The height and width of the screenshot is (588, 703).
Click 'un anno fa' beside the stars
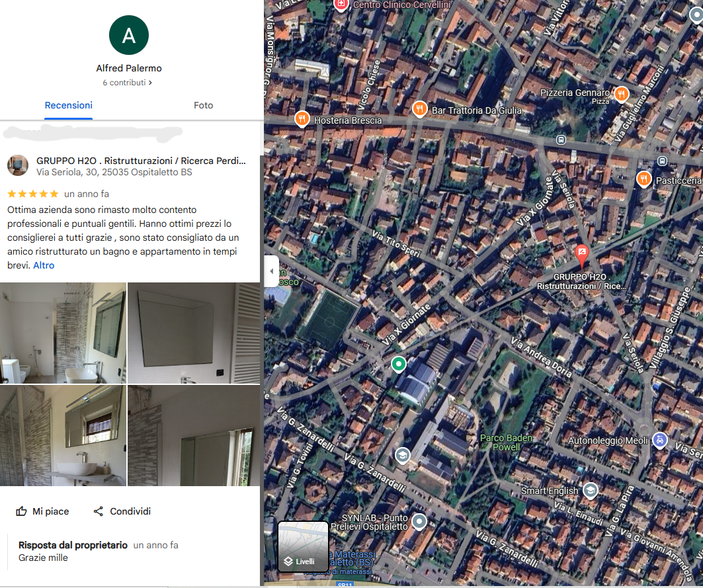[87, 194]
